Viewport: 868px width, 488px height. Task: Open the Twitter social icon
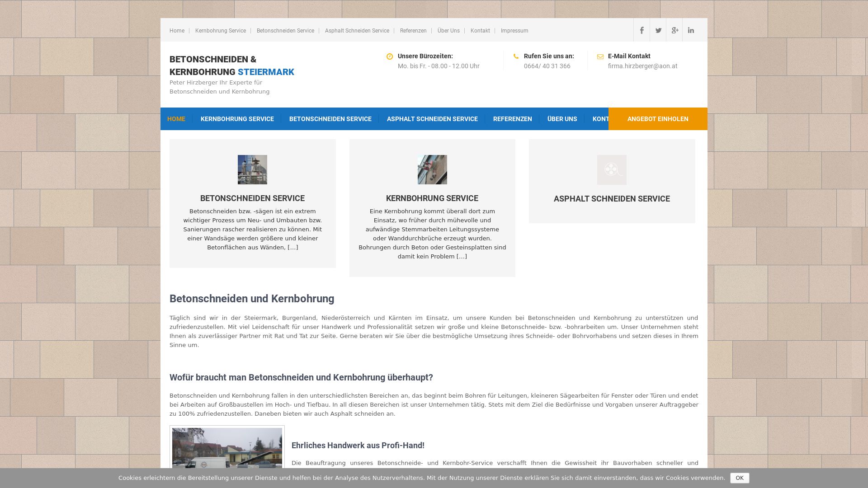pyautogui.click(x=658, y=30)
